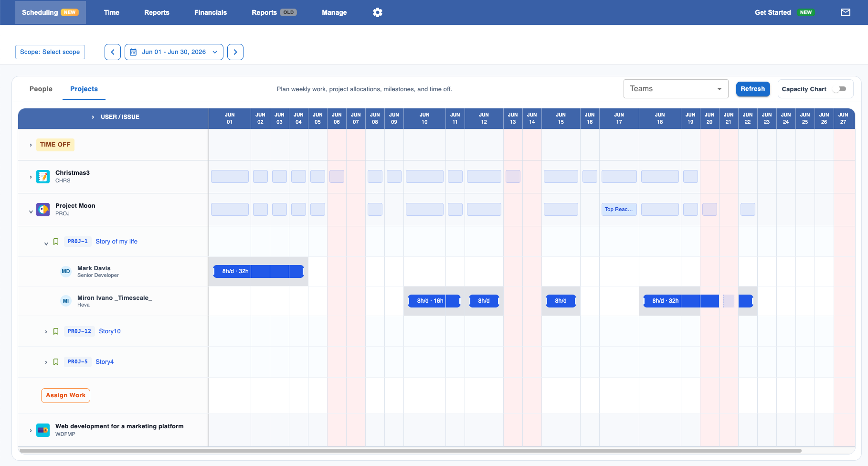Image resolution: width=868 pixels, height=466 pixels.
Task: Click Mark Davis MD avatar
Action: point(66,272)
